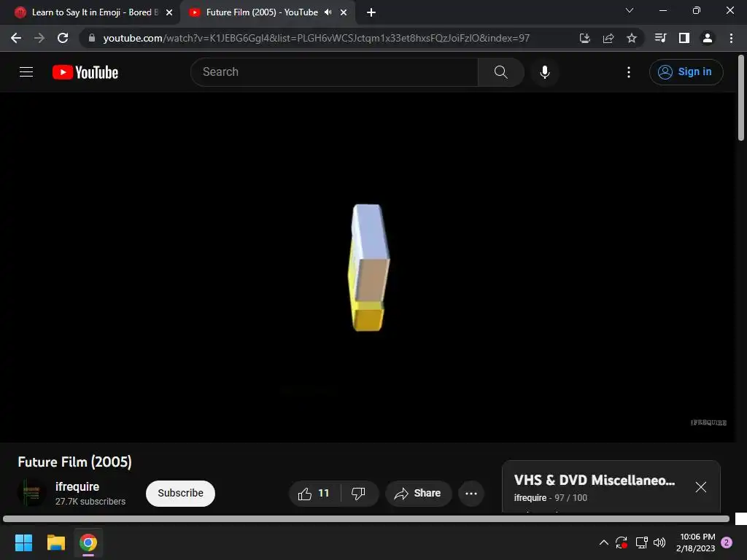The width and height of the screenshot is (747, 560).
Task: Install app icon in address bar
Action: 585,38
